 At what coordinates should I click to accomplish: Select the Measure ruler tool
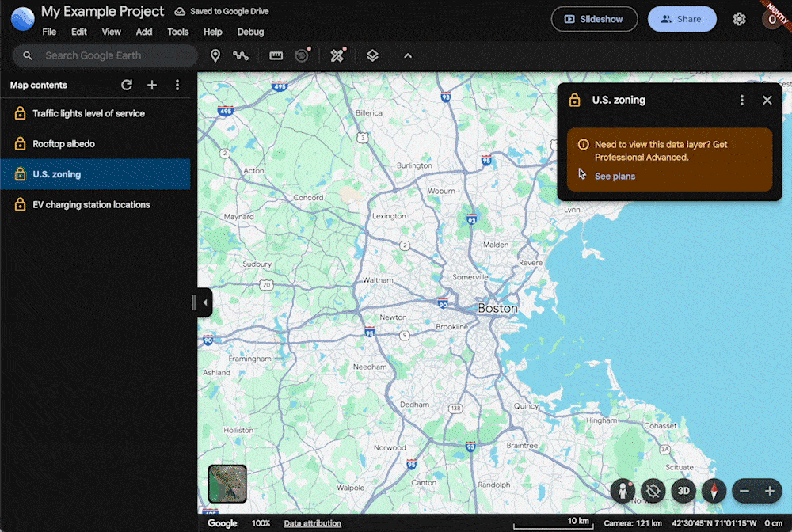(276, 55)
